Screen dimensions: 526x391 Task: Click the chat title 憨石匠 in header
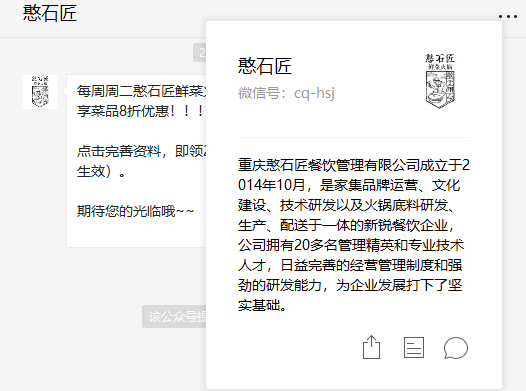pos(50,13)
